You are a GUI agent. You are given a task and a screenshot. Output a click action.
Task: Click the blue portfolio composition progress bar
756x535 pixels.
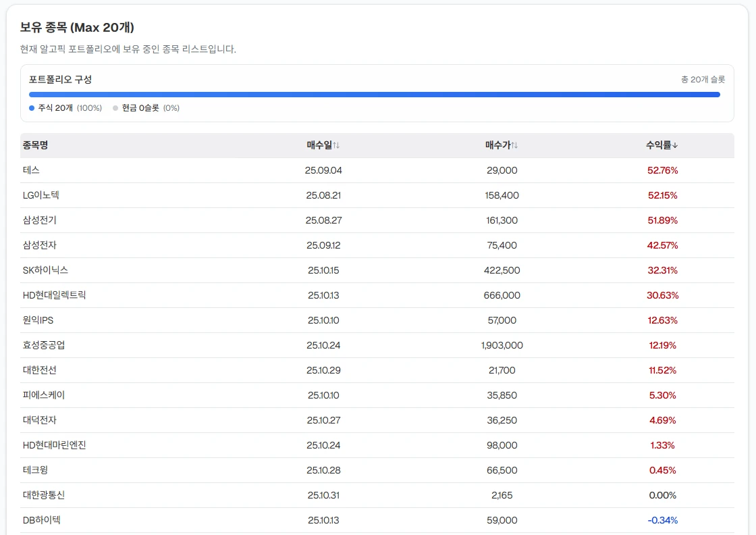point(374,95)
